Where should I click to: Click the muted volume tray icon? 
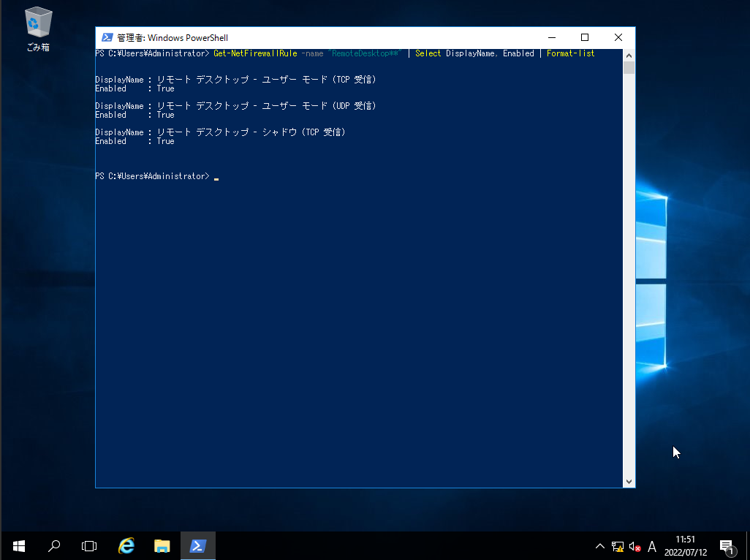click(635, 546)
